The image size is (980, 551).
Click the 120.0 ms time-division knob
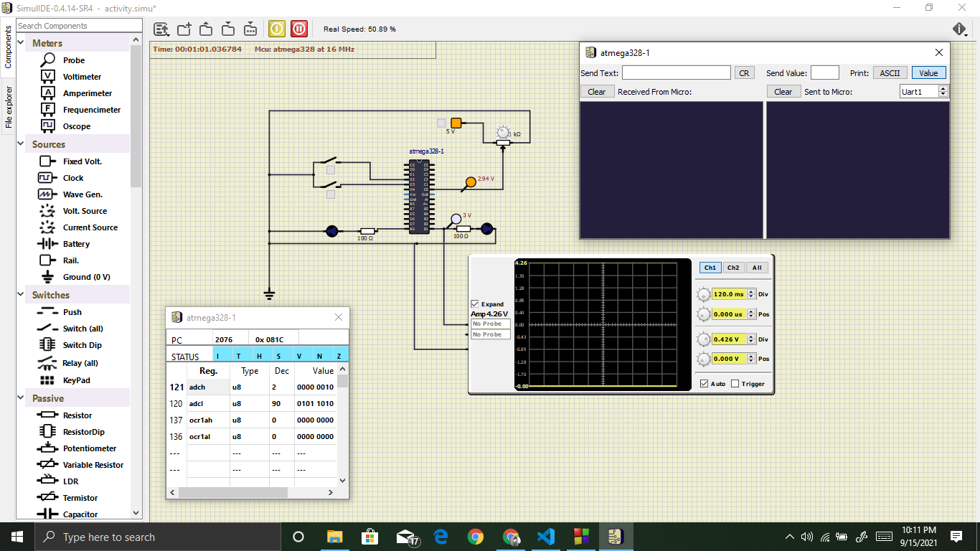coord(705,294)
